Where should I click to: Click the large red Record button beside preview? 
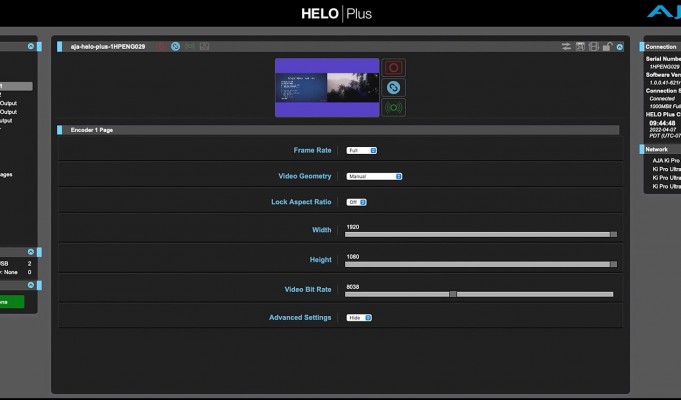[x=393, y=68]
